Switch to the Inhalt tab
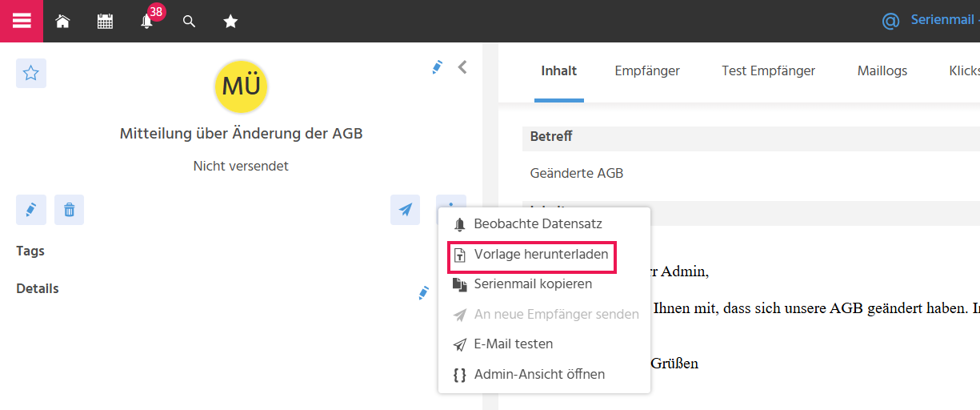Screen dimensions: 980x410 [x=559, y=71]
